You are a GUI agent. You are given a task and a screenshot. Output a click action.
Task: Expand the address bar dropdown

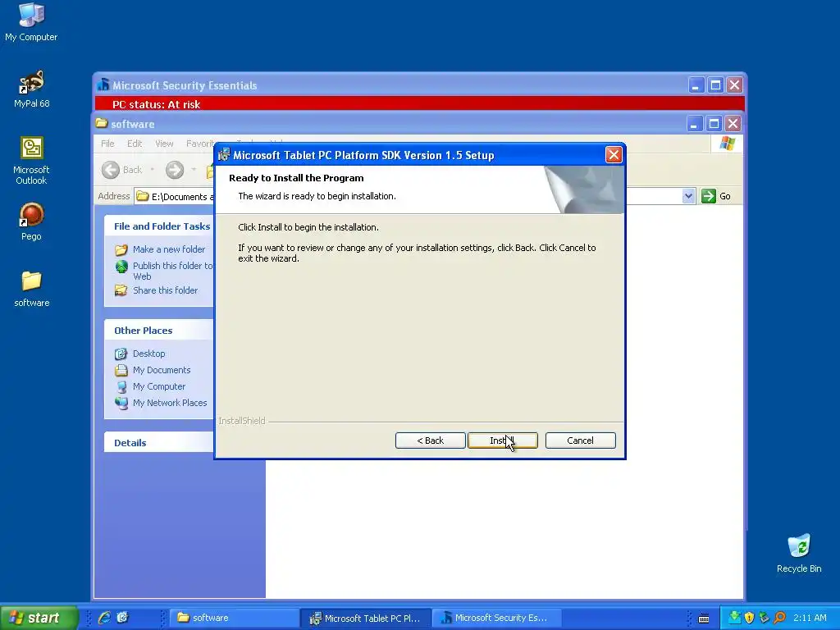pyautogui.click(x=688, y=196)
